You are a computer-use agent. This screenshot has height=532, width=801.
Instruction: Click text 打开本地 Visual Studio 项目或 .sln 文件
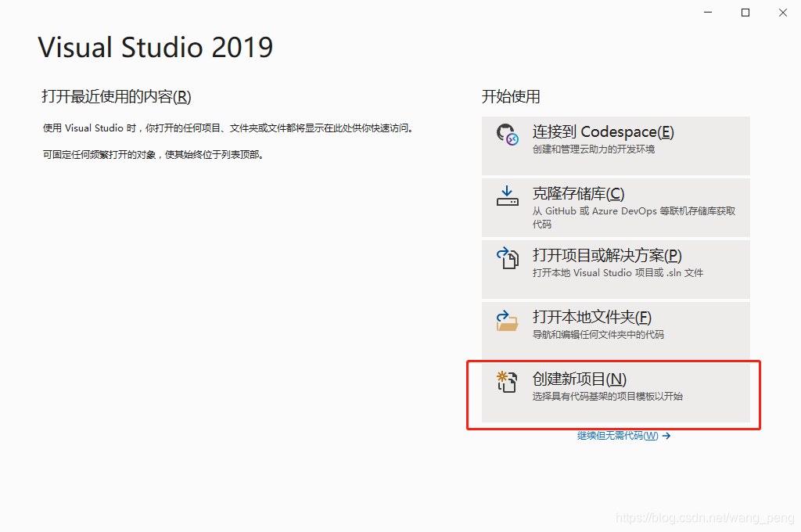[x=618, y=273]
